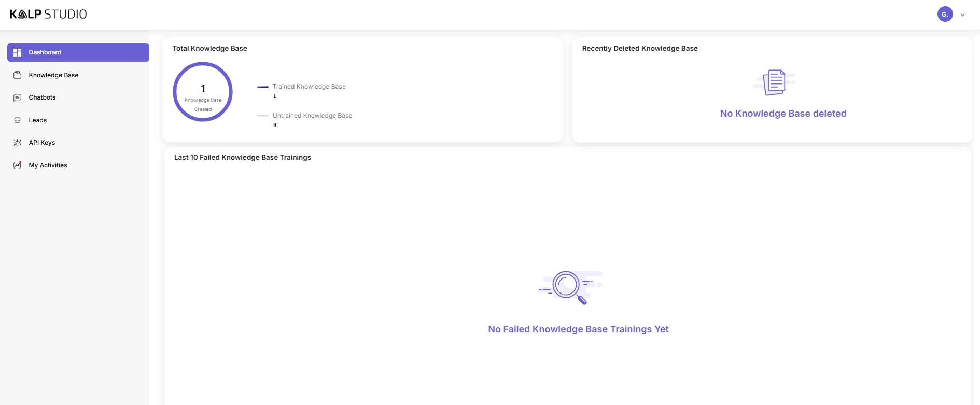Click the Leads database icon
The width and height of the screenshot is (980, 405).
(17, 120)
